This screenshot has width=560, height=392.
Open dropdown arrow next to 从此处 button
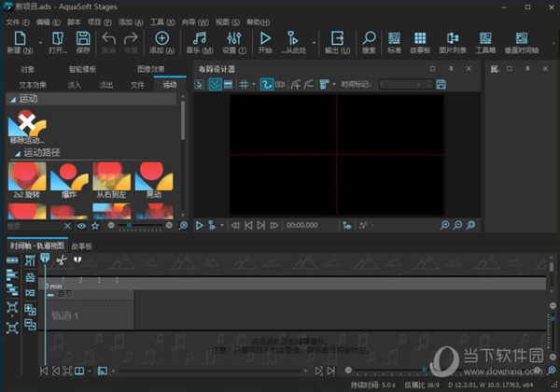click(314, 43)
